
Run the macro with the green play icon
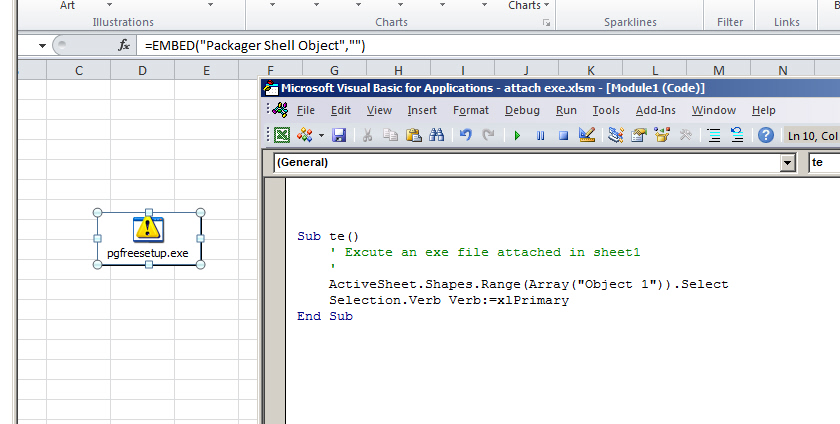(x=518, y=135)
